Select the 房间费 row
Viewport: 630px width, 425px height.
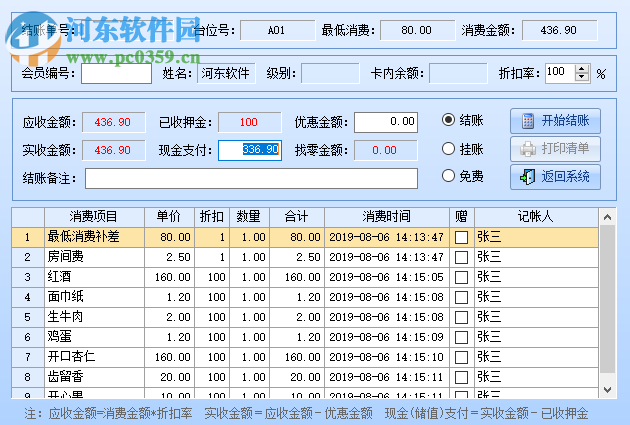305,257
